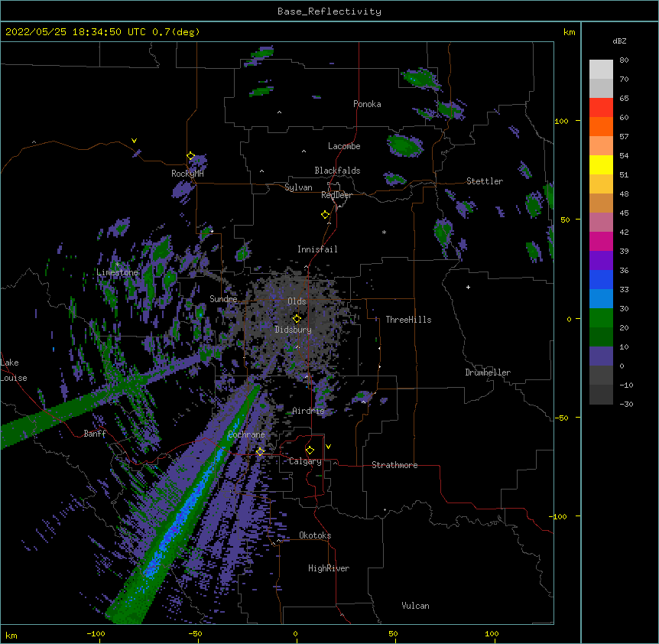Click the yellow diamond marker directly above Calgary
This screenshot has height=644, width=659.
point(310,450)
